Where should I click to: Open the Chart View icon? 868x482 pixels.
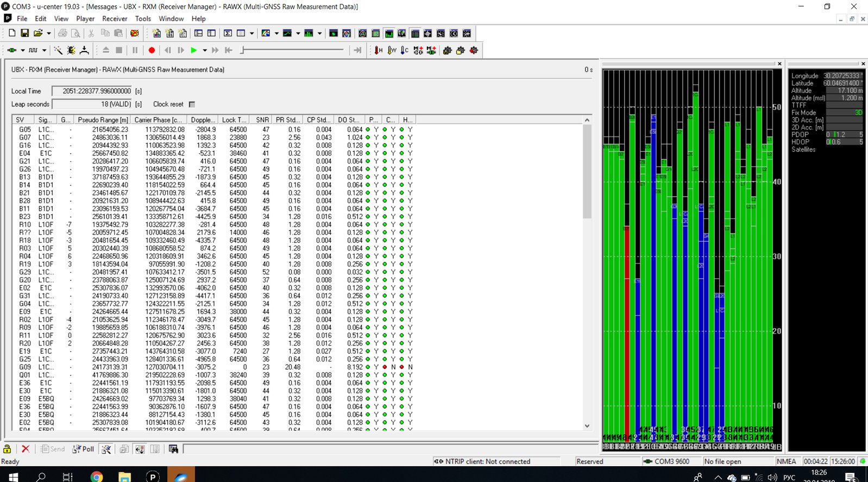(287, 33)
